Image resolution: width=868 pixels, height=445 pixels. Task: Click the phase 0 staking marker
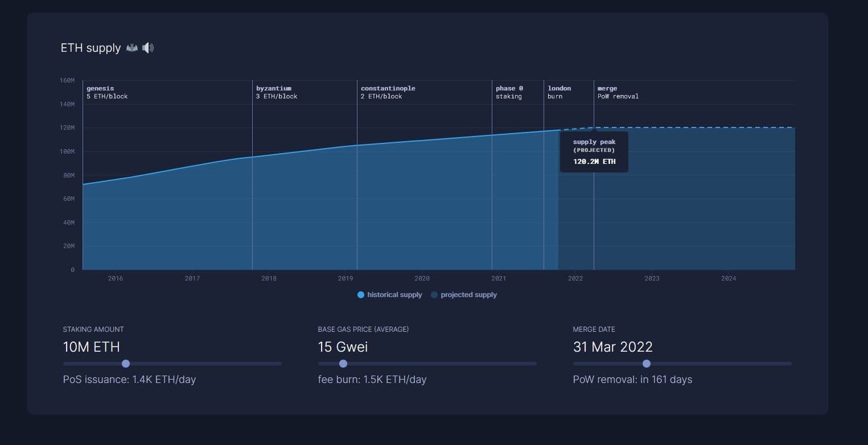(509, 92)
